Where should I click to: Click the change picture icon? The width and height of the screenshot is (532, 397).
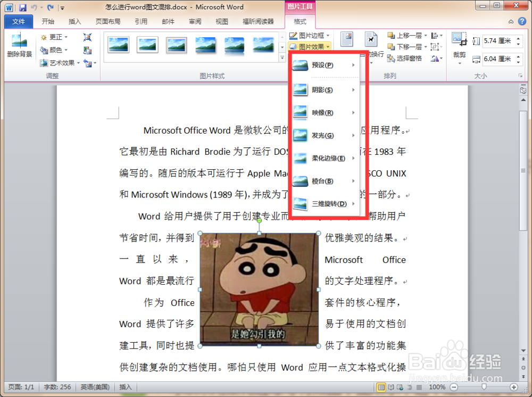point(87,50)
